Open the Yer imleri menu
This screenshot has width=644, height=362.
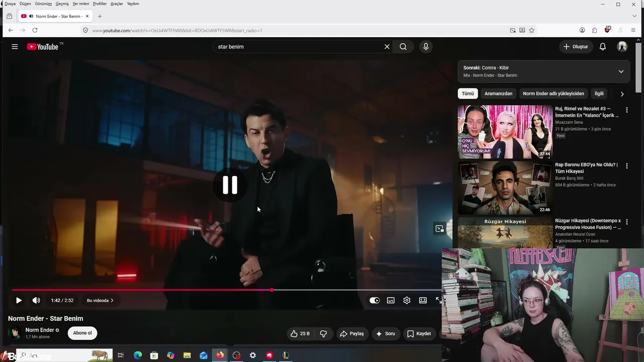[80, 4]
